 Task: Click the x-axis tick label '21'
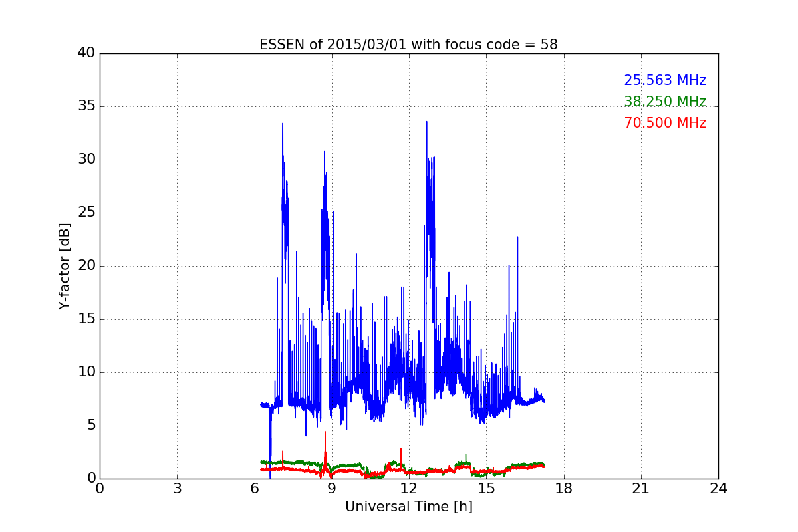coord(641,489)
